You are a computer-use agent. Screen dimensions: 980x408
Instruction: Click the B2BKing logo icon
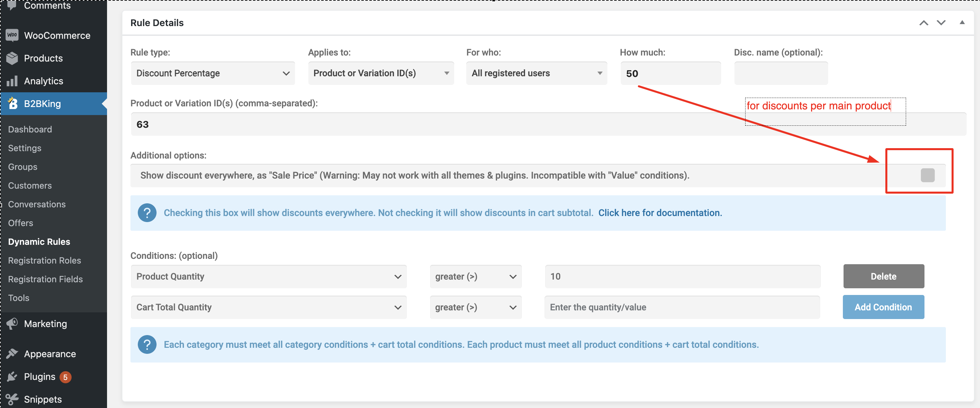click(13, 103)
